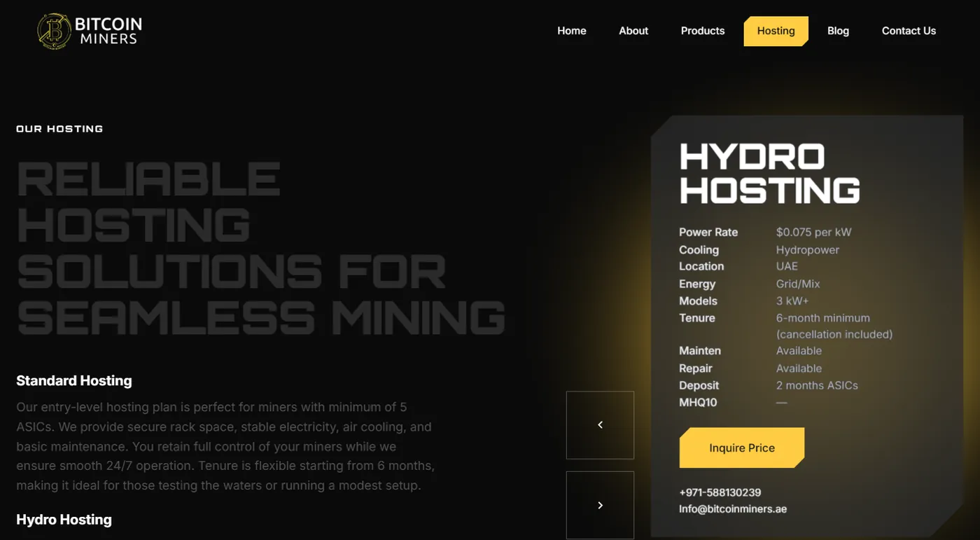Call the +971-588130239 phone number link

point(720,492)
